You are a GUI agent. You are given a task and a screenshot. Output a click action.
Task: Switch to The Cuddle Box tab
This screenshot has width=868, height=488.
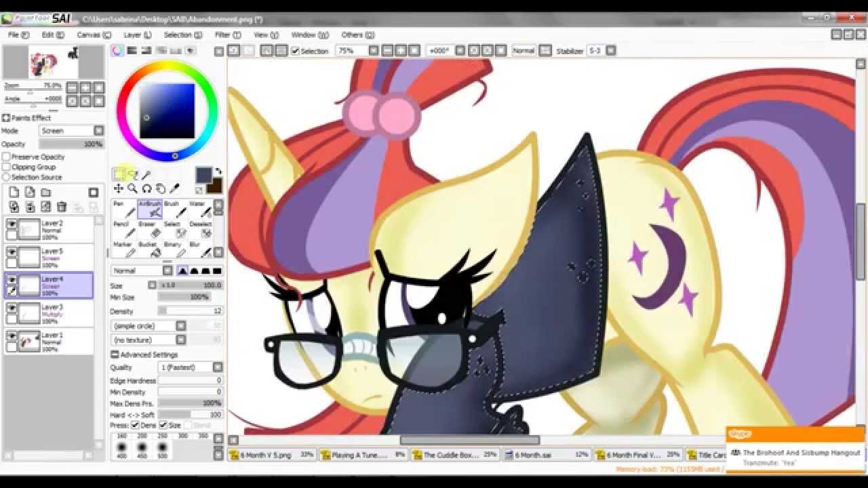[x=456, y=455]
